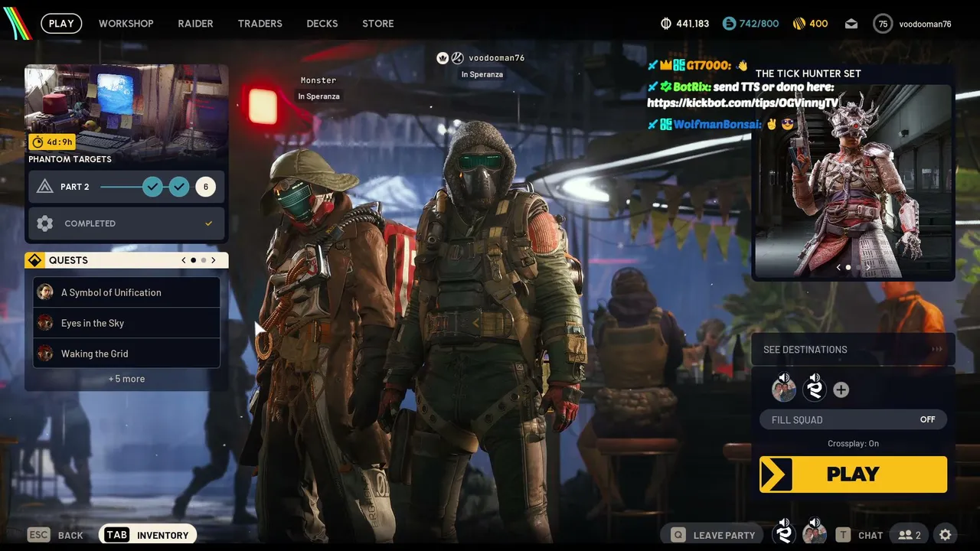Click the step 6 progress marker
Viewport: 980px width, 551px height.
click(205, 187)
